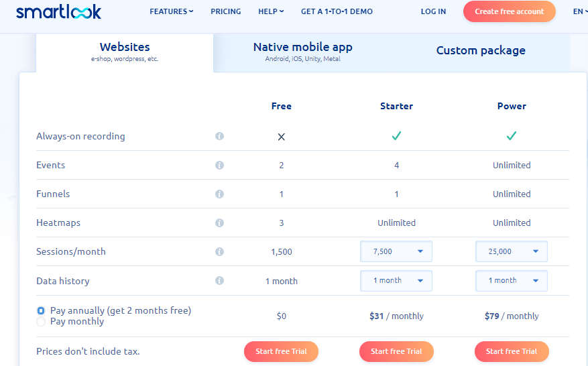588x366 pixels.
Task: Click 'Prices don't include tax.' note
Action: [x=88, y=351]
